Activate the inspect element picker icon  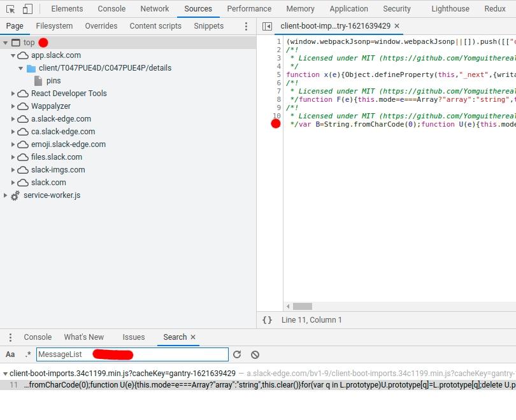coord(11,9)
